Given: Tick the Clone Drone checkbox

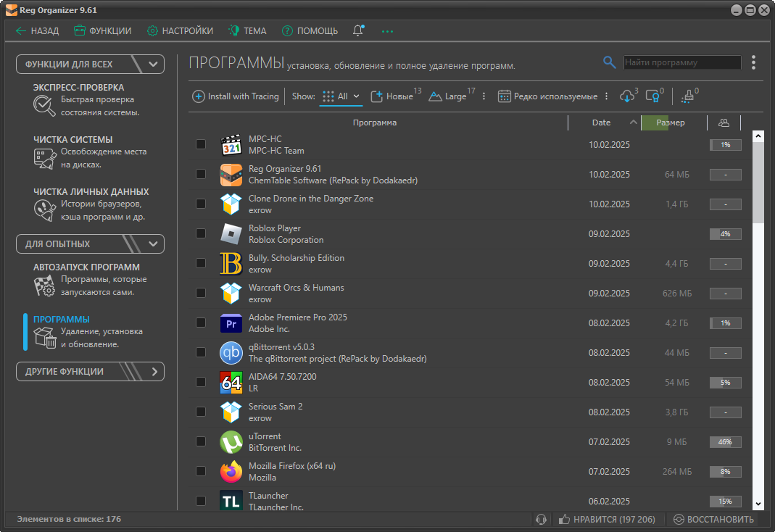Looking at the screenshot, I should (201, 204).
